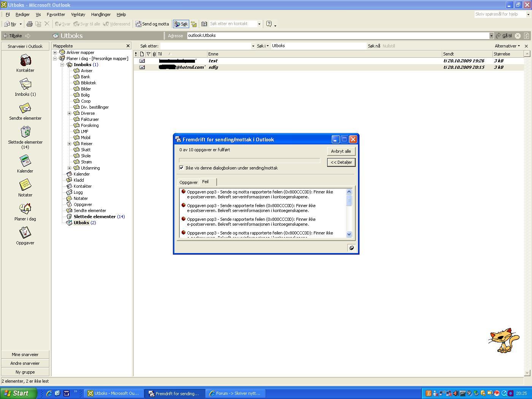
Task: Switch to the Oppgaver tab in dialog
Action: pos(188,182)
